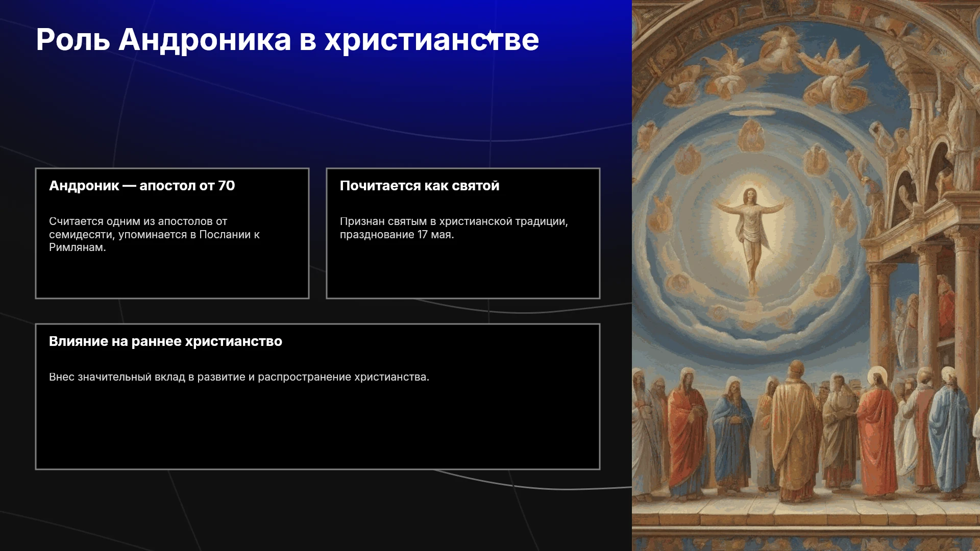Image resolution: width=980 pixels, height=551 pixels.
Task: Click the blue-robed figure at far right edge
Action: (x=949, y=434)
